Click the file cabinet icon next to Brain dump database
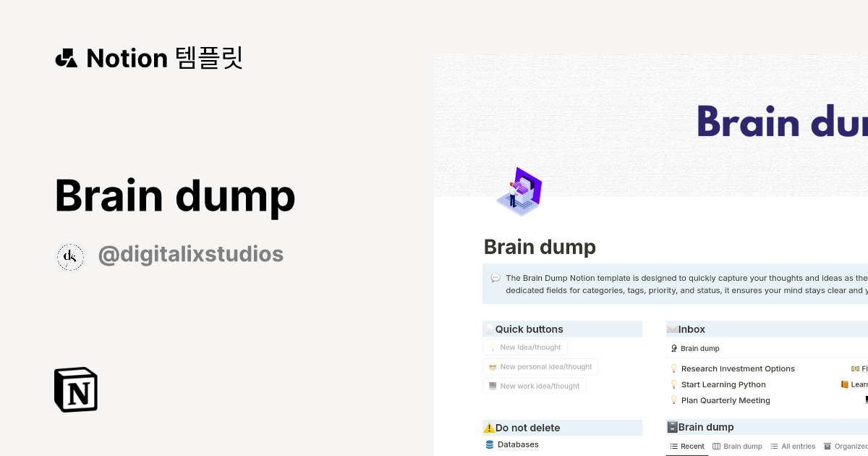 [x=672, y=427]
